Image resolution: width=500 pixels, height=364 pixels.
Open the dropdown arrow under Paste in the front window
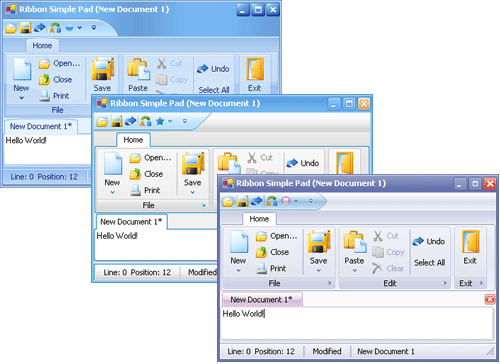355,270
